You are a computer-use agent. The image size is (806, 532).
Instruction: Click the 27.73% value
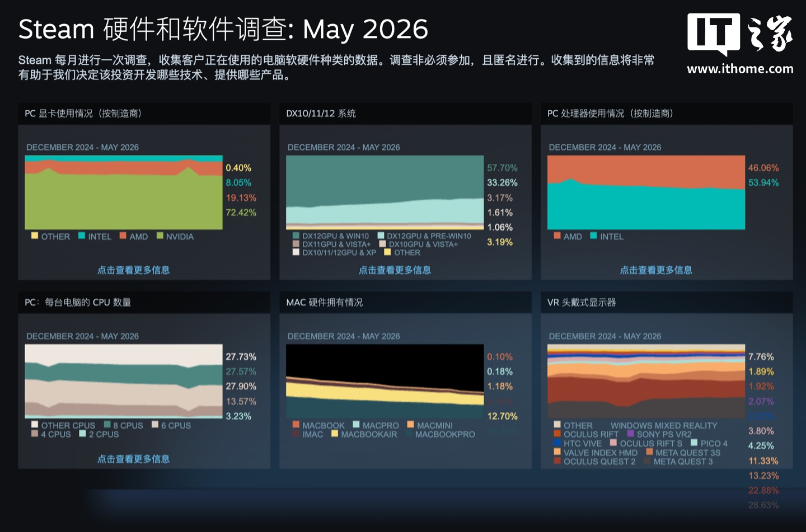(x=241, y=357)
